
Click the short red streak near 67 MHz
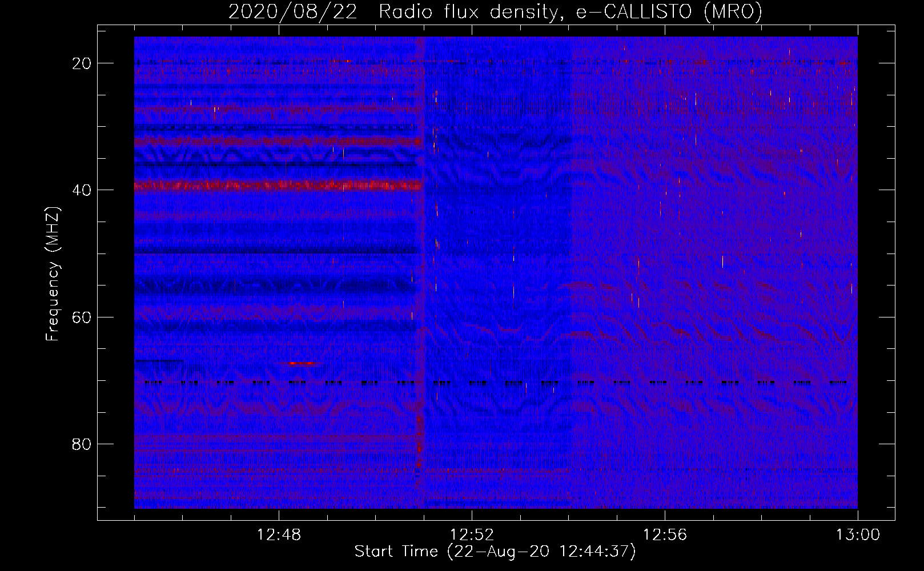coord(302,363)
